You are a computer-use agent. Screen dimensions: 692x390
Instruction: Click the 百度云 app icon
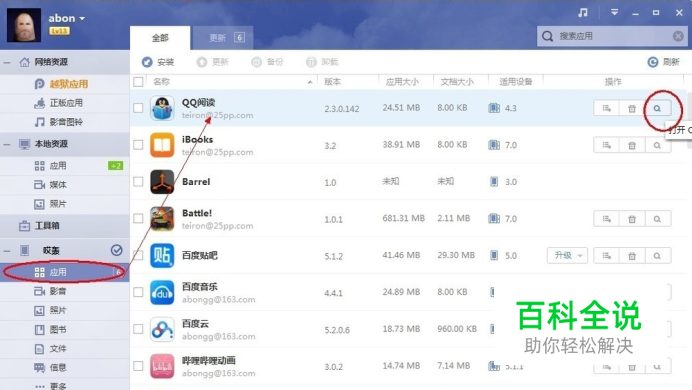(x=162, y=329)
